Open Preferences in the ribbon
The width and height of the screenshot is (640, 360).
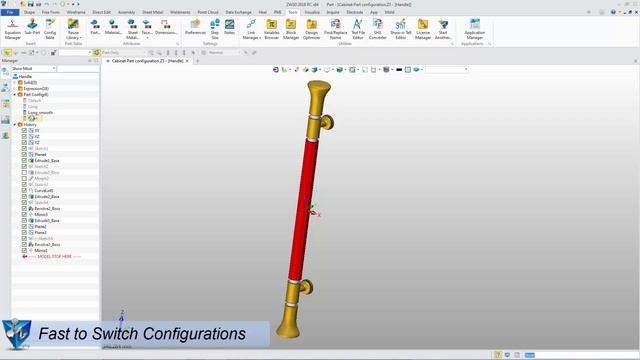(195, 27)
